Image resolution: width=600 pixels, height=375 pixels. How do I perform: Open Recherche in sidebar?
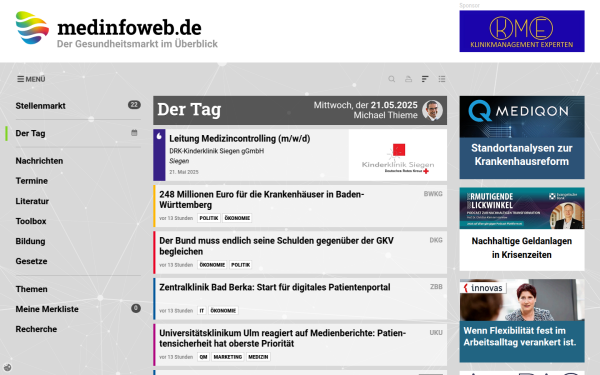(36, 329)
